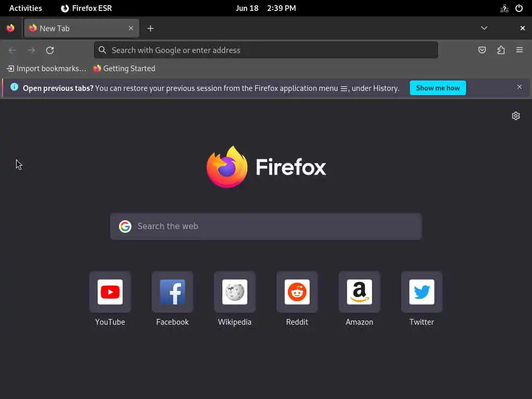Click the Google logo in search box
This screenshot has width=532, height=399.
[x=125, y=227]
